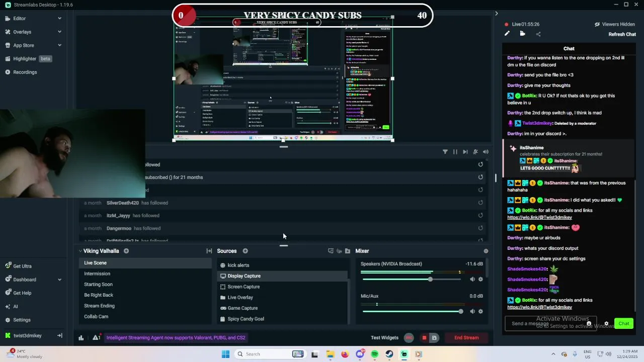644x362 pixels.
Task: Add a new source with plus icon
Action: coord(245,251)
